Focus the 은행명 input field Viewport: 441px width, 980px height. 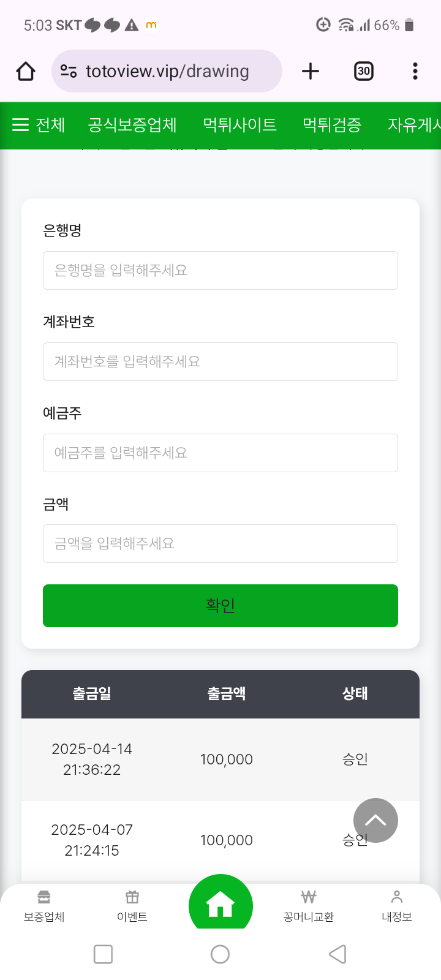[221, 270]
